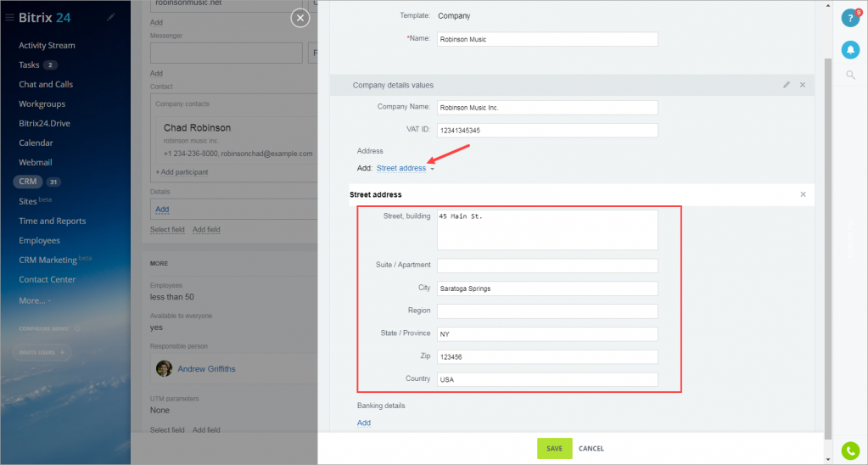Image resolution: width=868 pixels, height=465 pixels.
Task: Click the Country field USA
Action: (x=547, y=380)
